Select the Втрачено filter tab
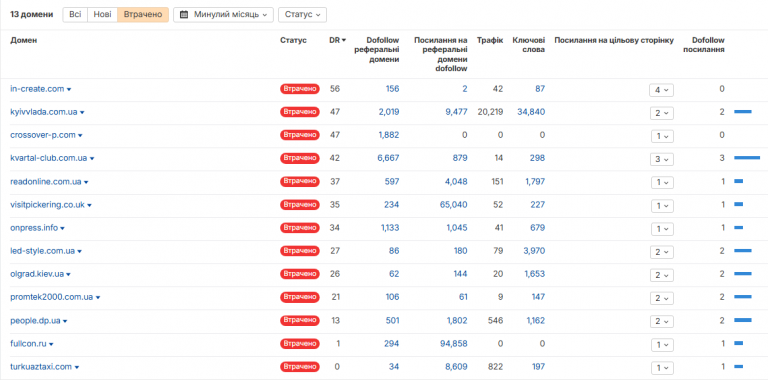The height and width of the screenshot is (380, 768). click(x=143, y=15)
